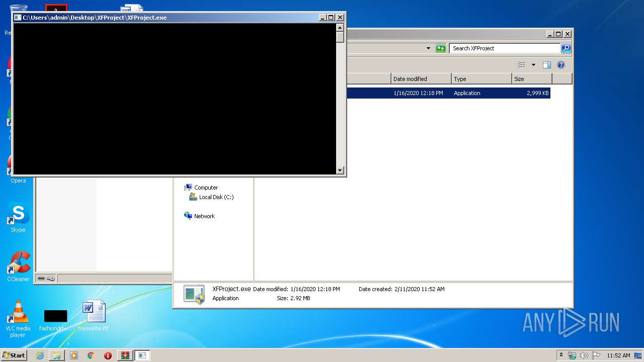
Task: Select the CCleaner desktop shortcut
Action: [18, 266]
